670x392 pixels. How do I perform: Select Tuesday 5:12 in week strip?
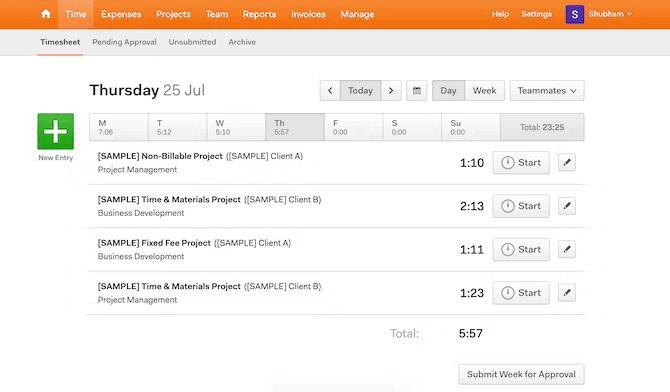click(177, 127)
